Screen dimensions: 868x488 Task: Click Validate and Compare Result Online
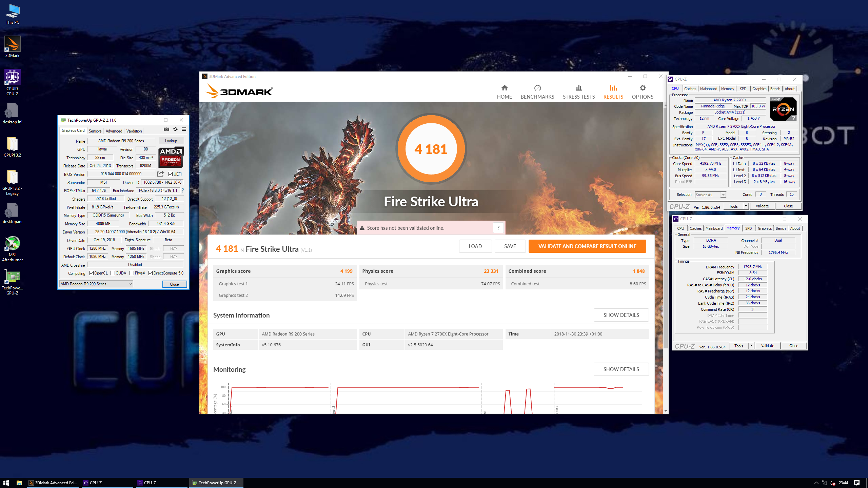coord(587,246)
